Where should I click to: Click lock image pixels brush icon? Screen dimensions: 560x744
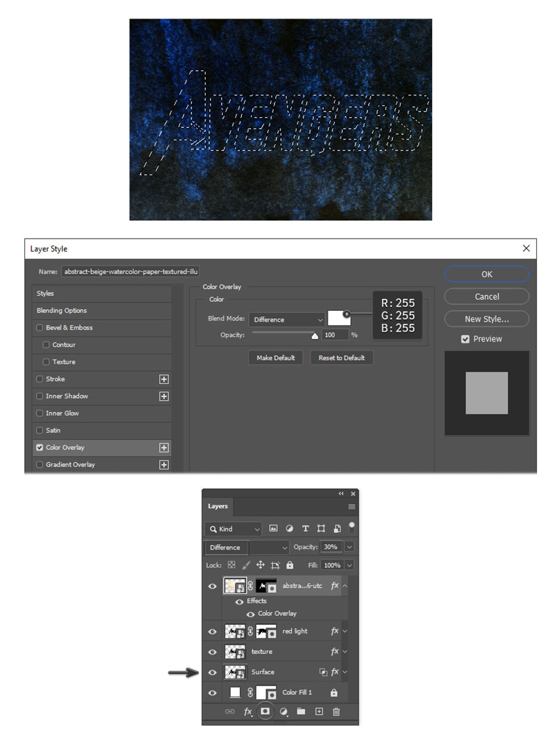(x=246, y=565)
